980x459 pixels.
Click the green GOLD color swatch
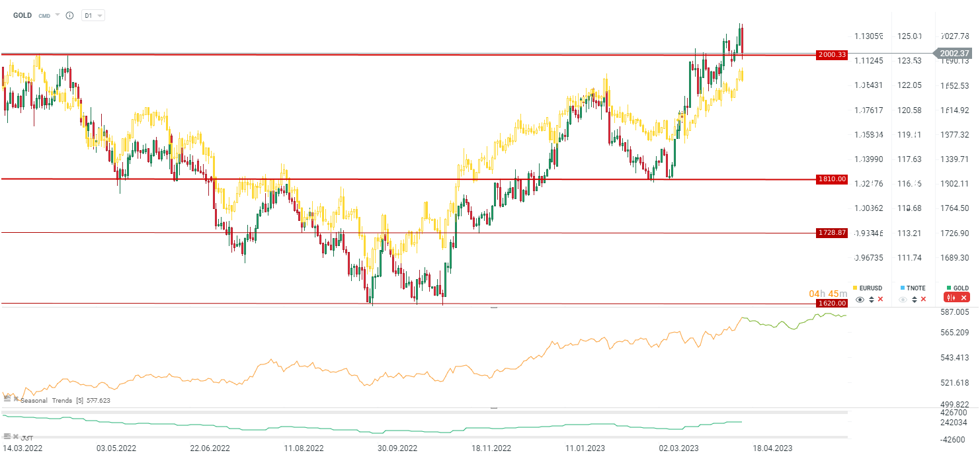pyautogui.click(x=949, y=288)
